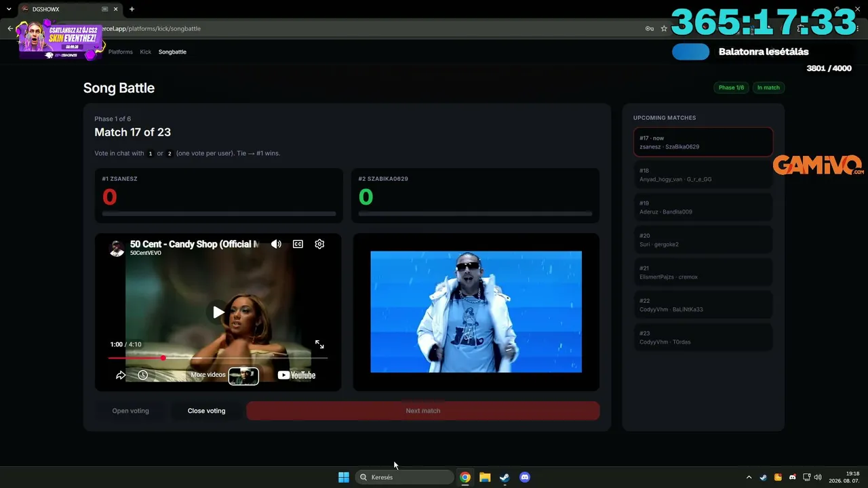
Task: Click the Next match button
Action: [422, 411]
